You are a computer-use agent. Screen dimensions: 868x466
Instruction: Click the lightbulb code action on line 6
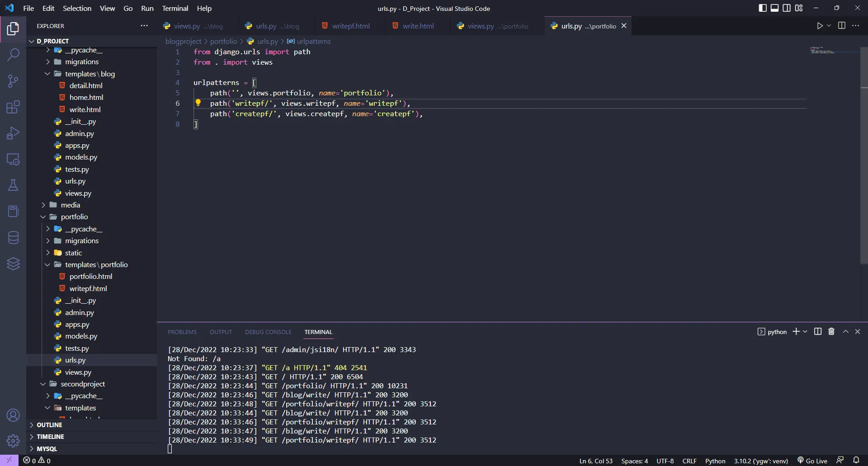point(198,103)
